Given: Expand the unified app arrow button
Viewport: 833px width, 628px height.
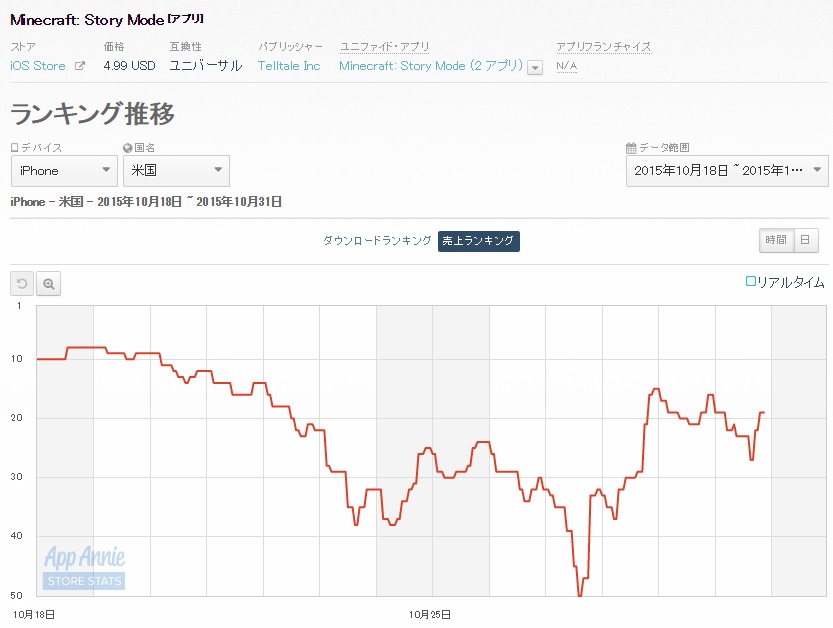Looking at the screenshot, I should coord(535,68).
